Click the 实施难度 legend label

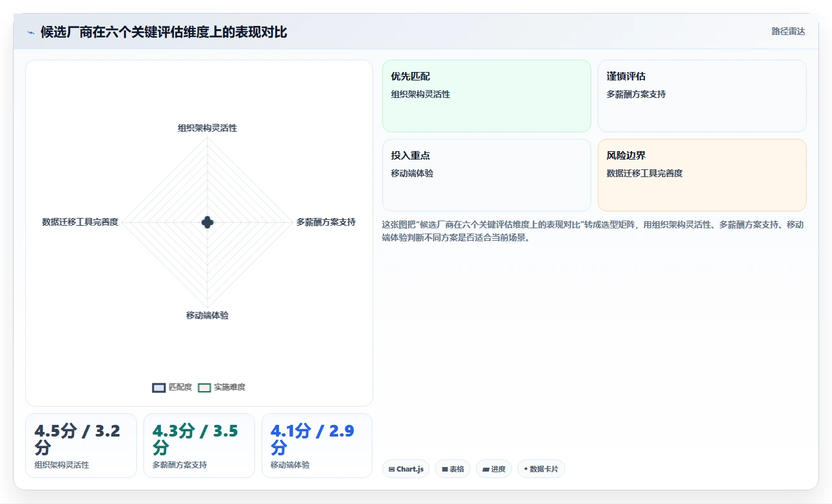click(x=230, y=387)
